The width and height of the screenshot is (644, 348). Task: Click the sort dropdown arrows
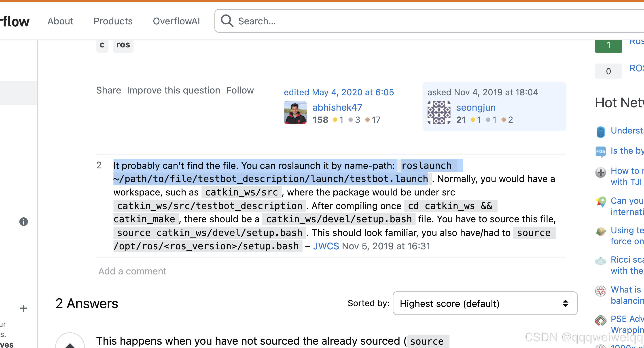tap(565, 303)
